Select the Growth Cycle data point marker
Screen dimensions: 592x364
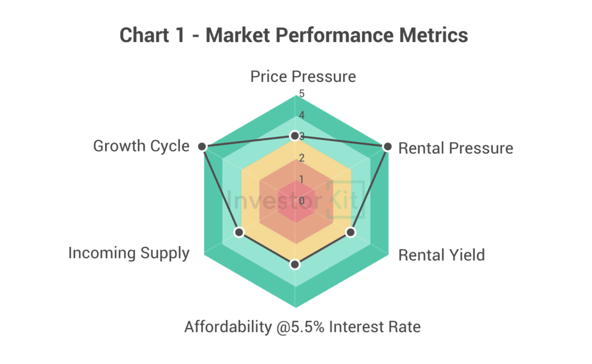click(x=202, y=147)
